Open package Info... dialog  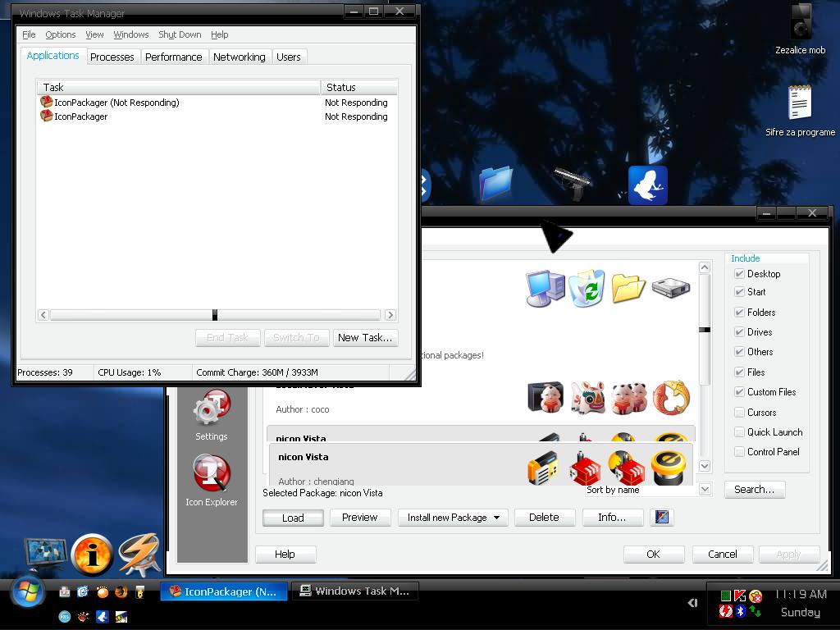coord(612,518)
